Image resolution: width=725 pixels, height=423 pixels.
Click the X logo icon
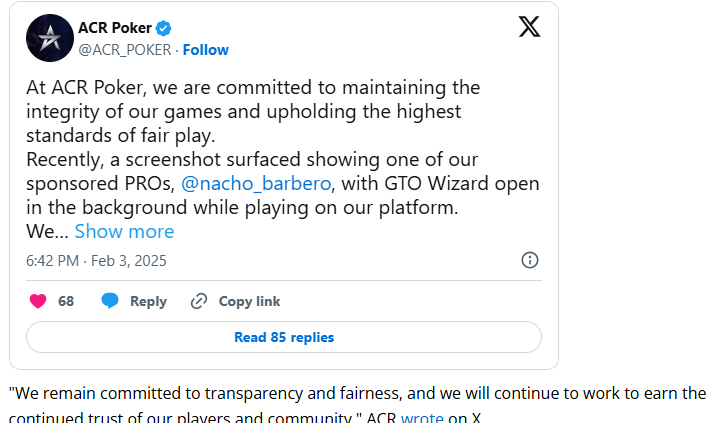point(529,26)
